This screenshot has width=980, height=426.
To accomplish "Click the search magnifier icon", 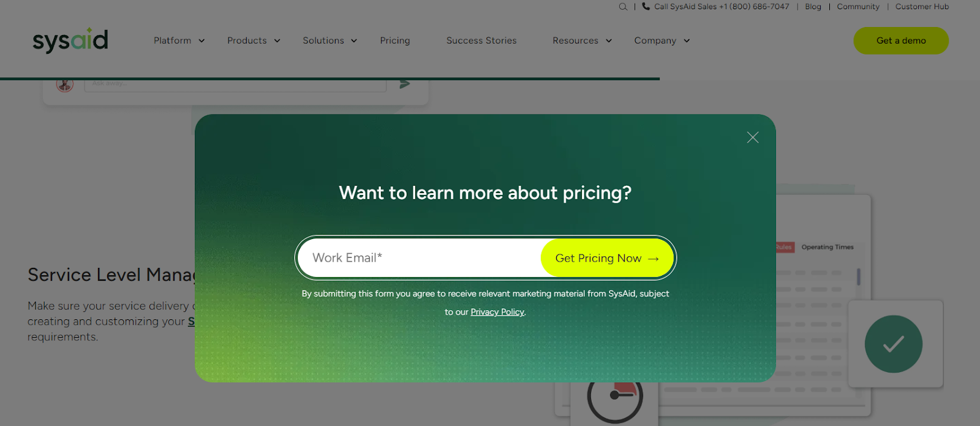I will click(x=623, y=7).
